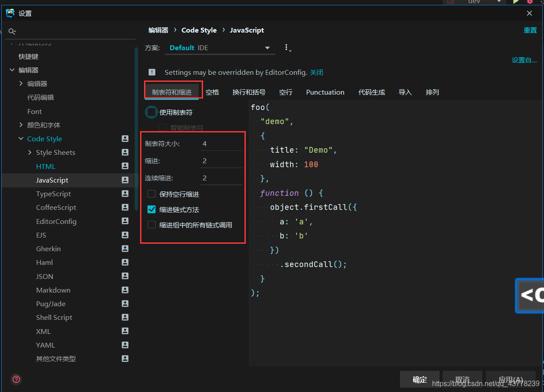The image size is (544, 392).
Task: Click profile icon on the JavaScript row
Action: 125,180
